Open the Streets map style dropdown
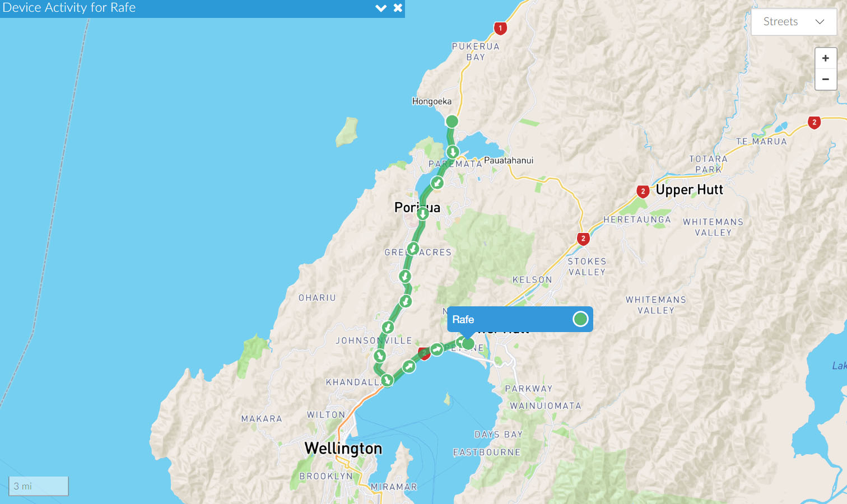 (x=794, y=22)
